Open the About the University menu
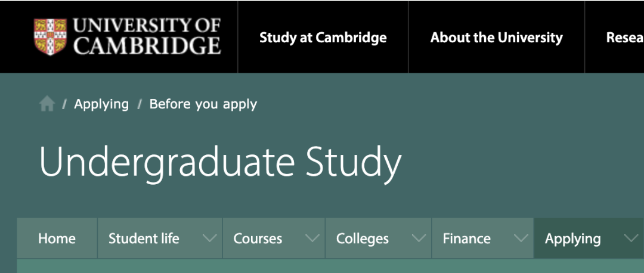The height and width of the screenshot is (273, 644). (x=496, y=38)
